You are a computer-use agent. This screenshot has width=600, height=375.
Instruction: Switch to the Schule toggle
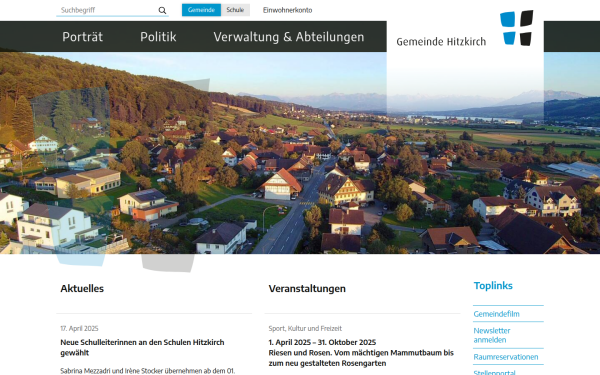[x=235, y=10]
